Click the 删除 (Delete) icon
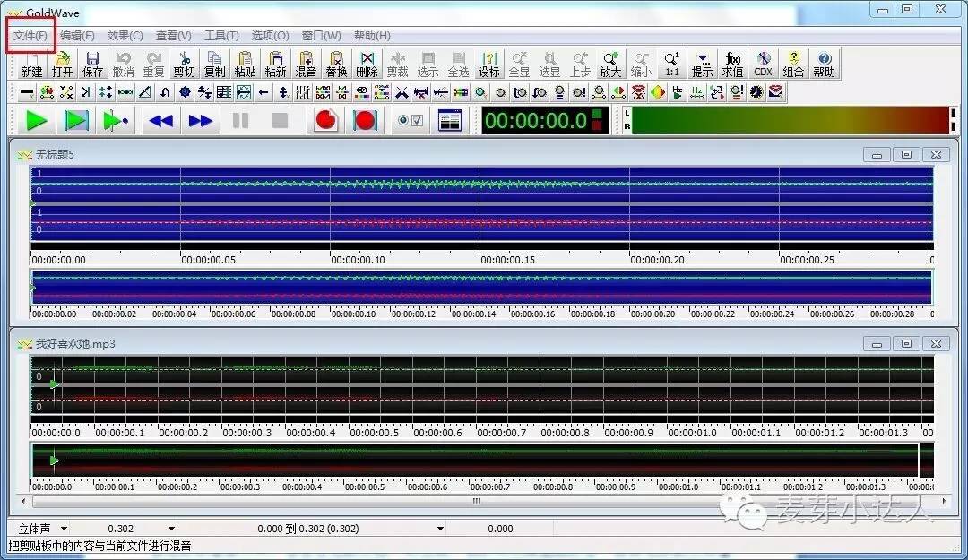Image resolution: width=968 pixels, height=560 pixels. tap(367, 65)
